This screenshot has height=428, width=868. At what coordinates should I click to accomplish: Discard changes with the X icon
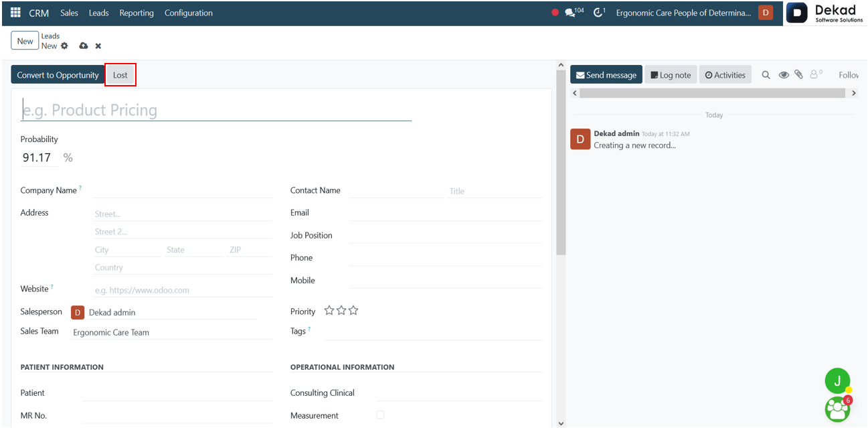(x=98, y=46)
